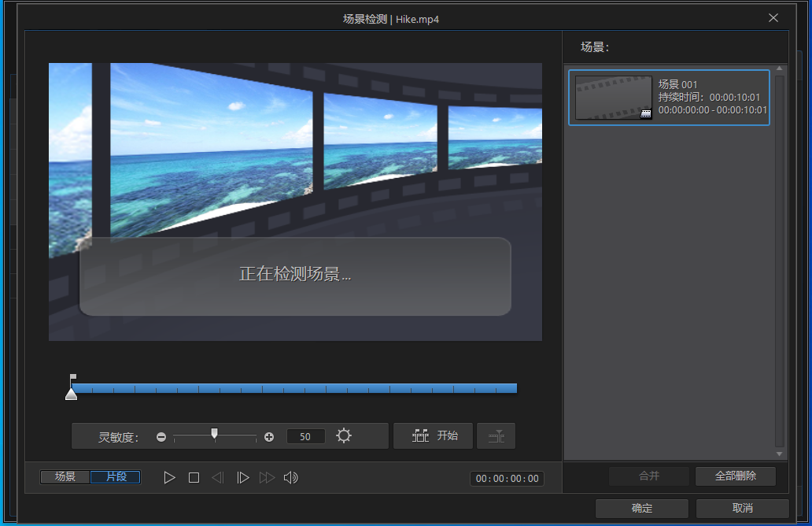Step to previous frame
The height and width of the screenshot is (526, 812).
coord(218,477)
